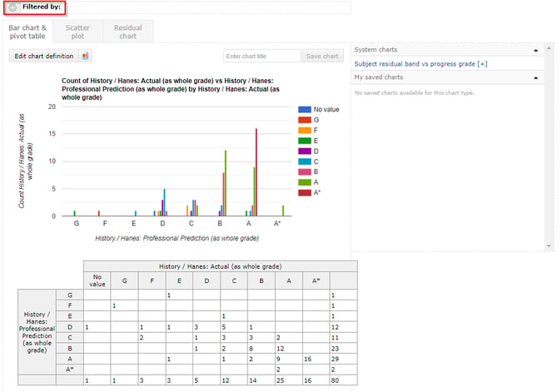This screenshot has height=392, width=558.
Task: Click the column total 25 under A
Action: [289, 380]
